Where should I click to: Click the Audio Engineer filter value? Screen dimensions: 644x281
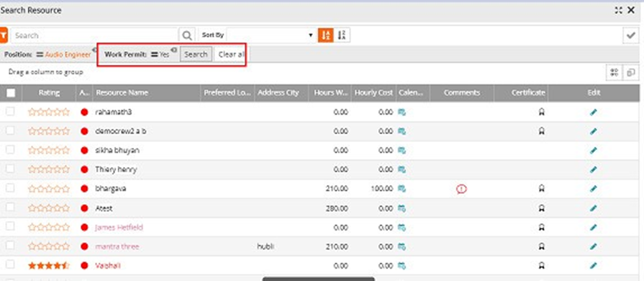(x=68, y=54)
